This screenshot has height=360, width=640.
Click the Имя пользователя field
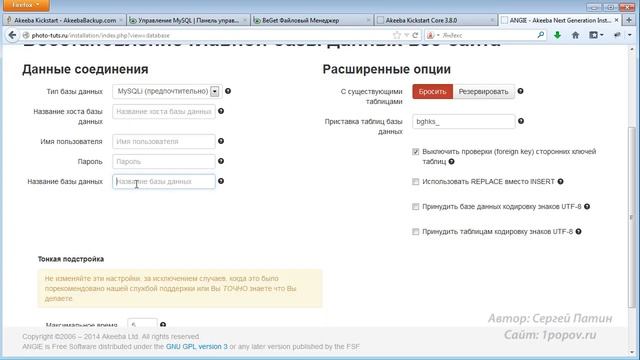point(164,142)
